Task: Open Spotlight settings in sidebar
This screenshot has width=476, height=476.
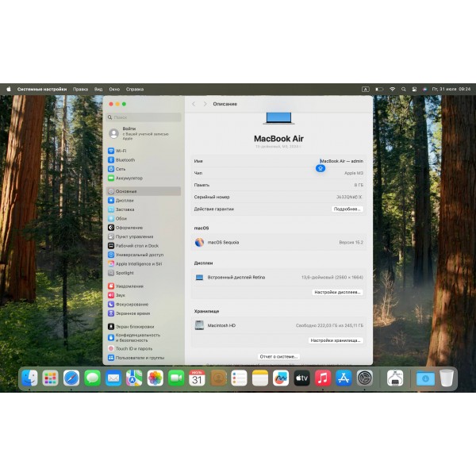Action: coord(121,273)
